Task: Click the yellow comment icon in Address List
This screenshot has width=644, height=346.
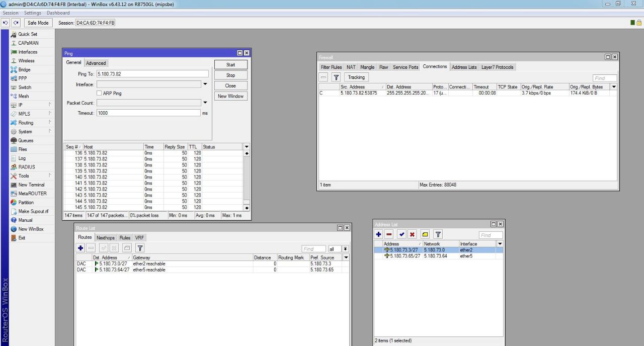Action: tap(425, 234)
